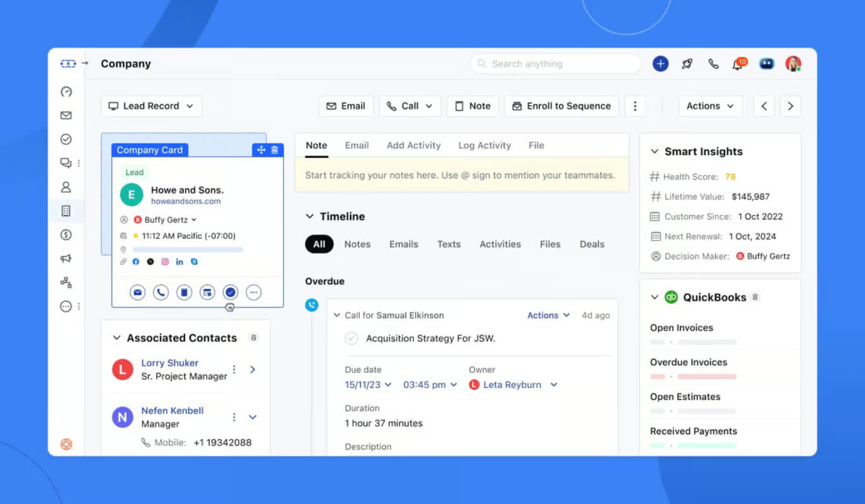Viewport: 865px width, 504px height.
Task: Open the campaigns megaphone icon in sidebar
Action: click(66, 259)
